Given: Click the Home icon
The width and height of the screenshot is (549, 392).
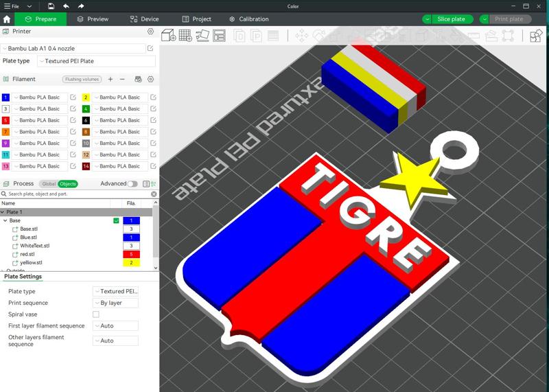Looking at the screenshot, I should [7, 19].
